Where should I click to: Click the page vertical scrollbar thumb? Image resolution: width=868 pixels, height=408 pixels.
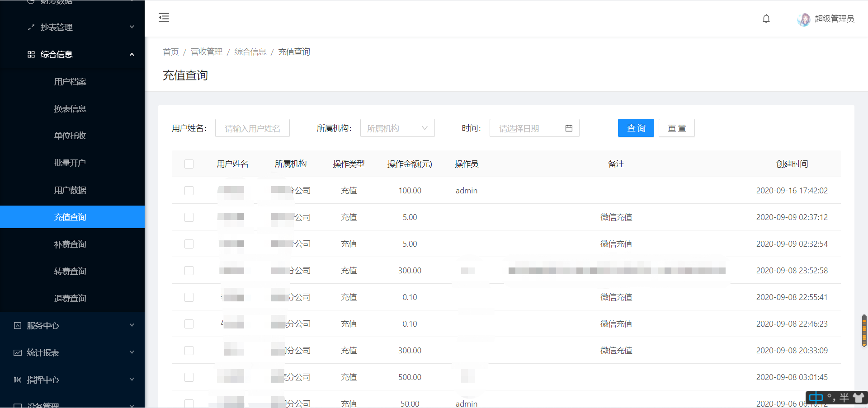click(864, 331)
